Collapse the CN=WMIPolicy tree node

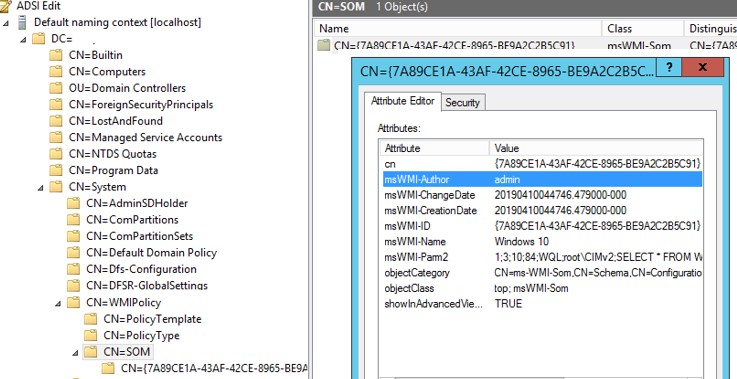[x=58, y=303]
